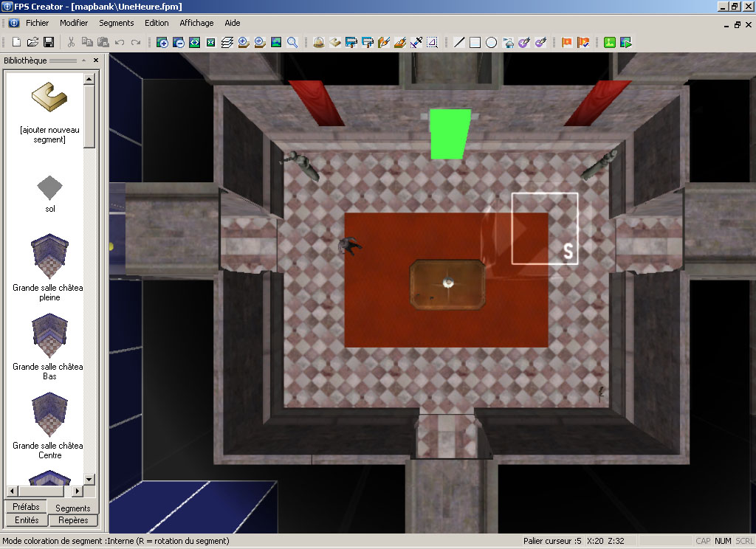The height and width of the screenshot is (549, 756).
Task: Select the magnifying glass zoom tool
Action: [x=292, y=42]
